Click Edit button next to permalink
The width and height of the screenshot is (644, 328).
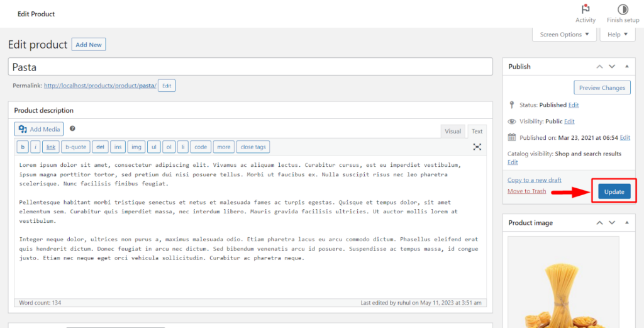[x=166, y=86]
